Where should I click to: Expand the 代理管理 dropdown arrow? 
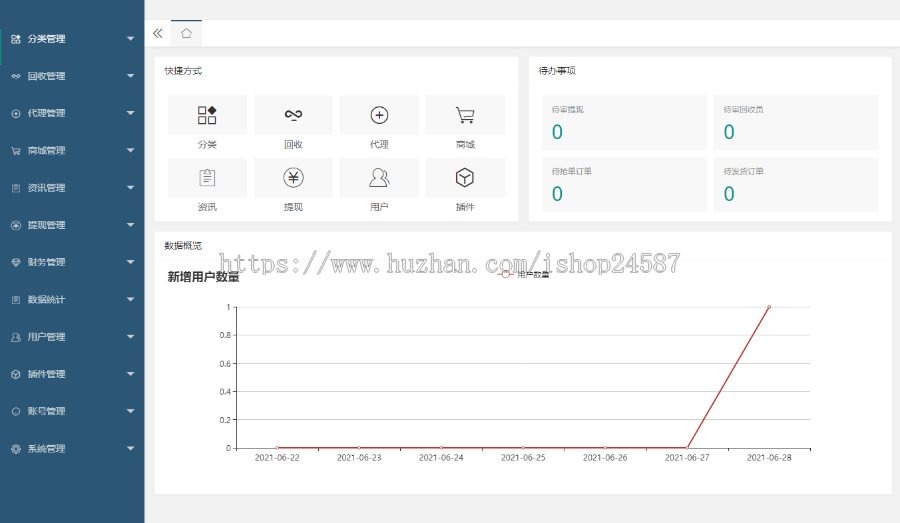coord(131,113)
